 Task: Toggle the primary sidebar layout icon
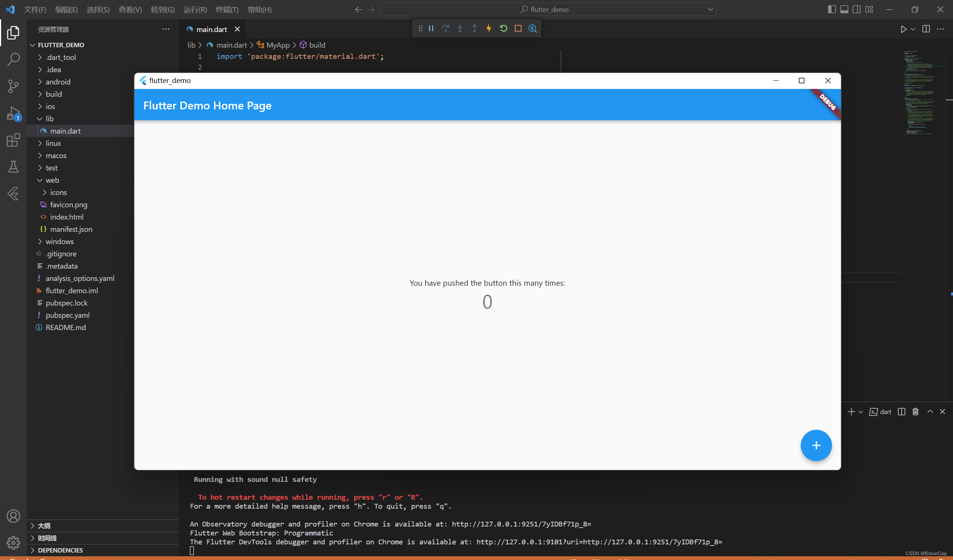click(x=832, y=9)
